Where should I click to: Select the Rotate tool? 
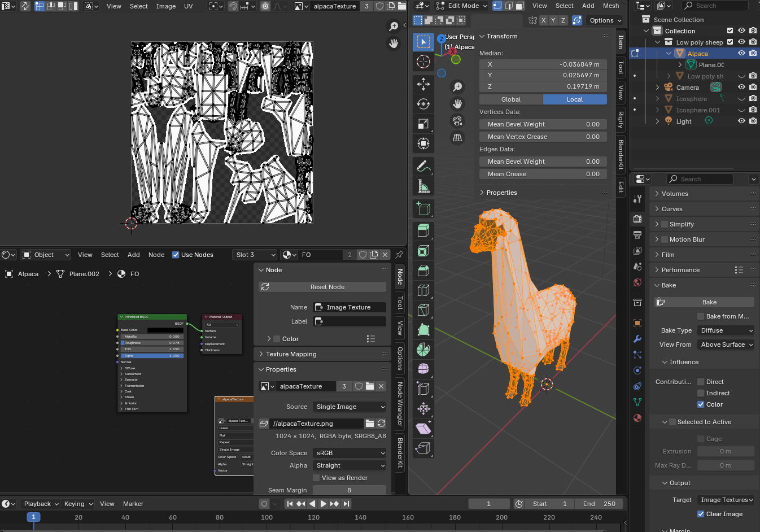tap(423, 104)
